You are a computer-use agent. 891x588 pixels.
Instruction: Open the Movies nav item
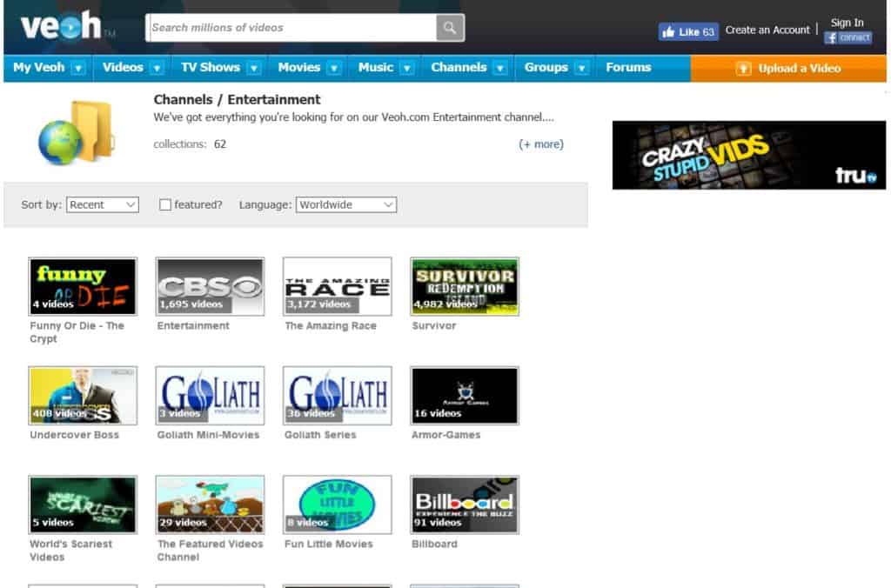299,67
